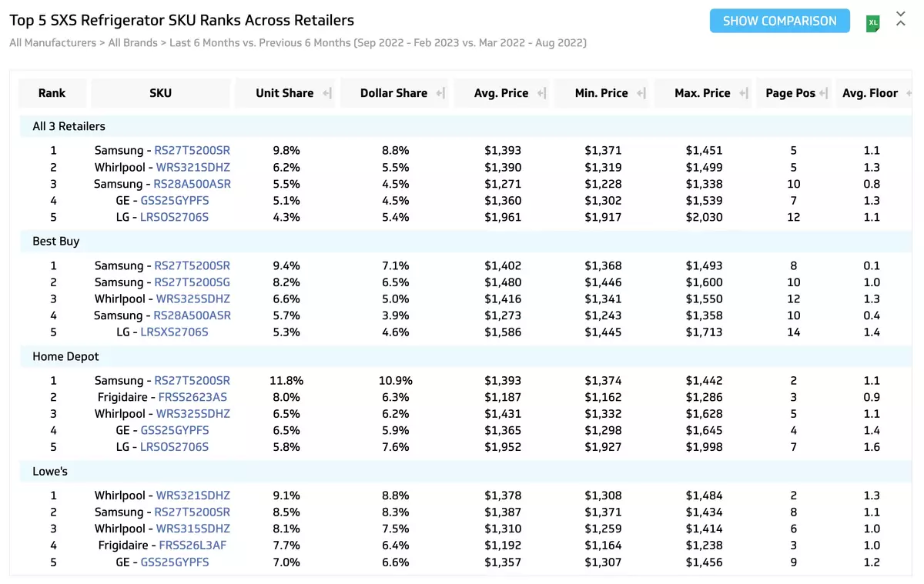Click the Avg. Price sort arrow icon
This screenshot has width=924, height=584.
coord(541,93)
